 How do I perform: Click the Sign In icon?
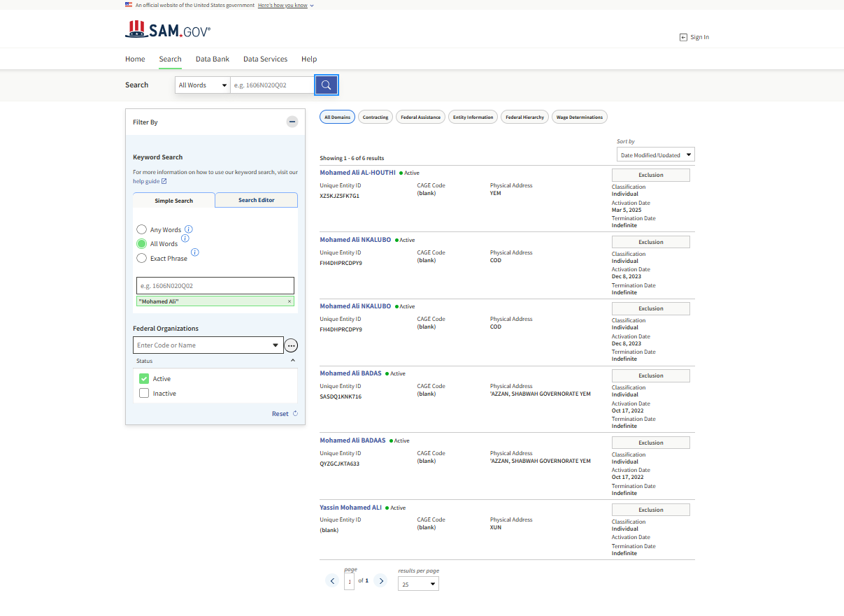(683, 36)
